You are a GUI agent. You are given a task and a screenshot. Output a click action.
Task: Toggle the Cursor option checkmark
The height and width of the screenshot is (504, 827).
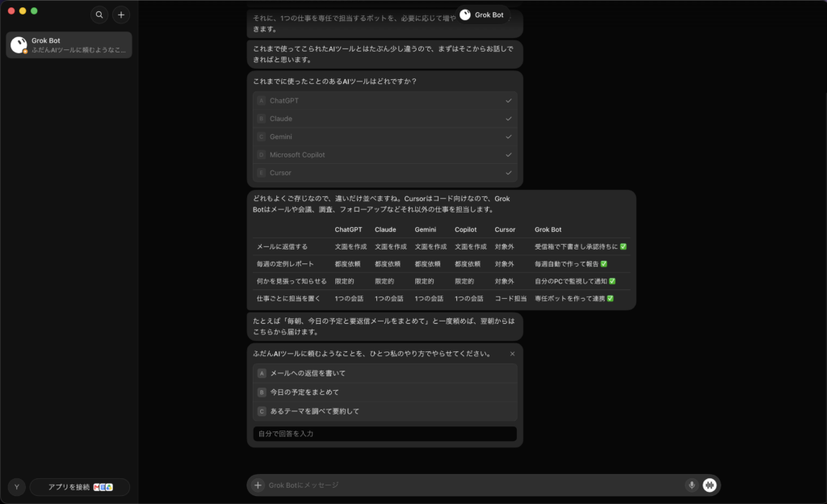coord(509,172)
